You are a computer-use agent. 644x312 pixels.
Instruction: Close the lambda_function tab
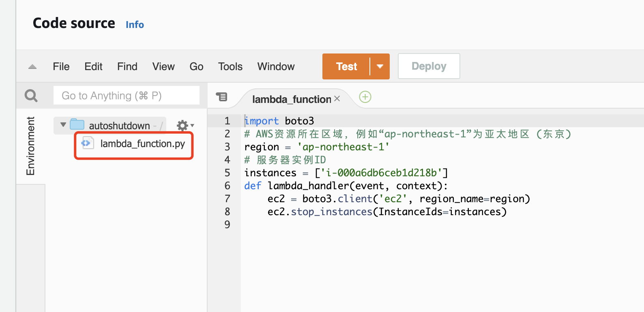(337, 99)
